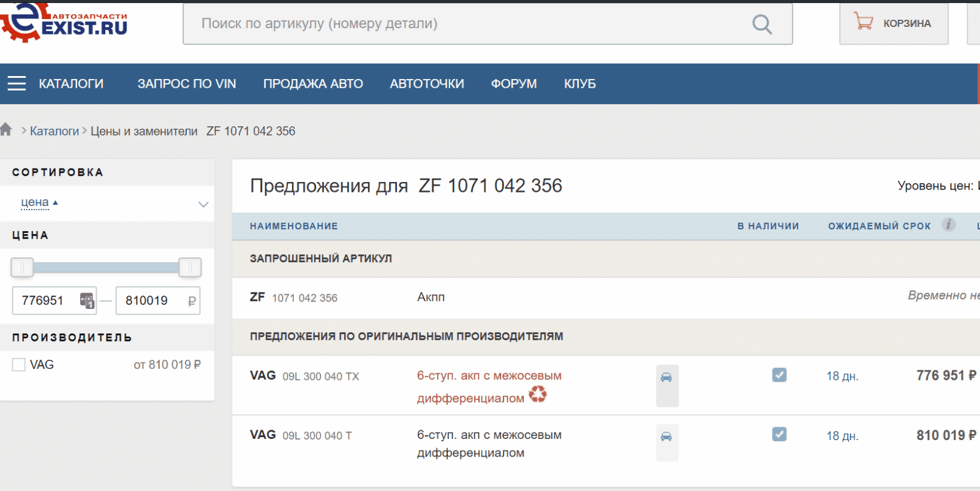This screenshot has height=491, width=980.
Task: Click the Уровень цен label
Action: tap(935, 186)
